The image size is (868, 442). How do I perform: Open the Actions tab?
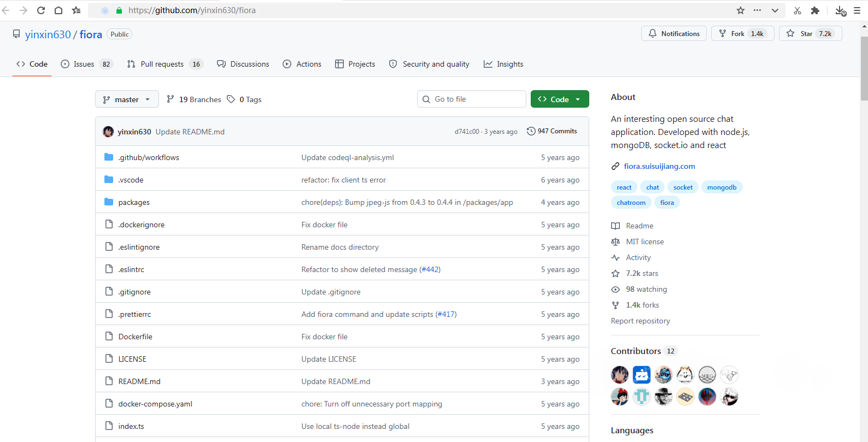point(302,64)
